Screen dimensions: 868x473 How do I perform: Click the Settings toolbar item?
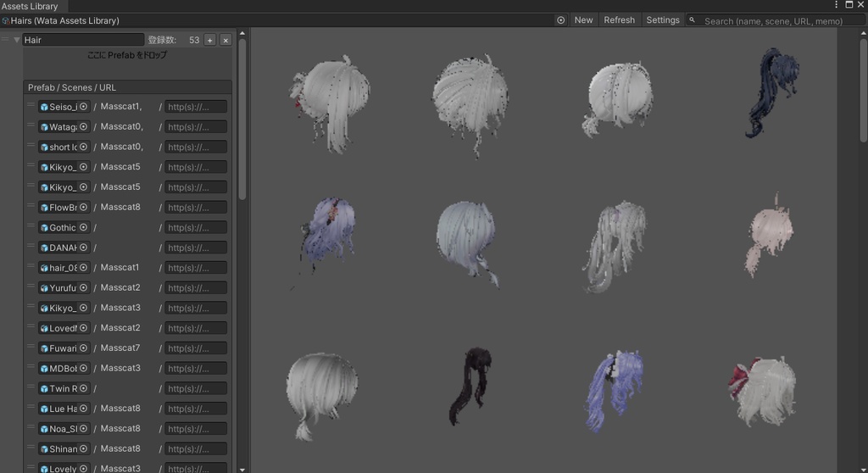pyautogui.click(x=662, y=20)
